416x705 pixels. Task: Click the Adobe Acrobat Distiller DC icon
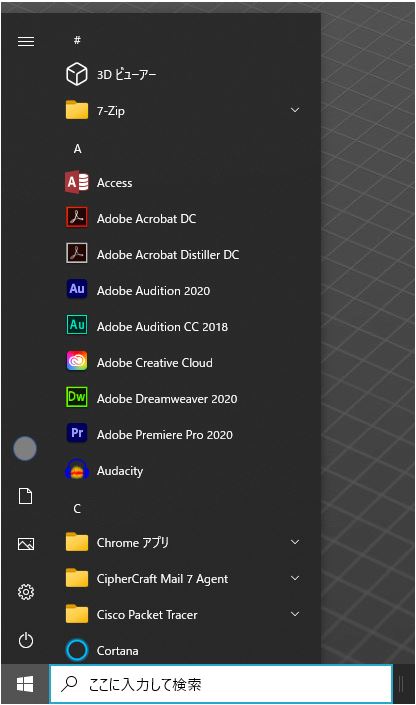coord(76,254)
